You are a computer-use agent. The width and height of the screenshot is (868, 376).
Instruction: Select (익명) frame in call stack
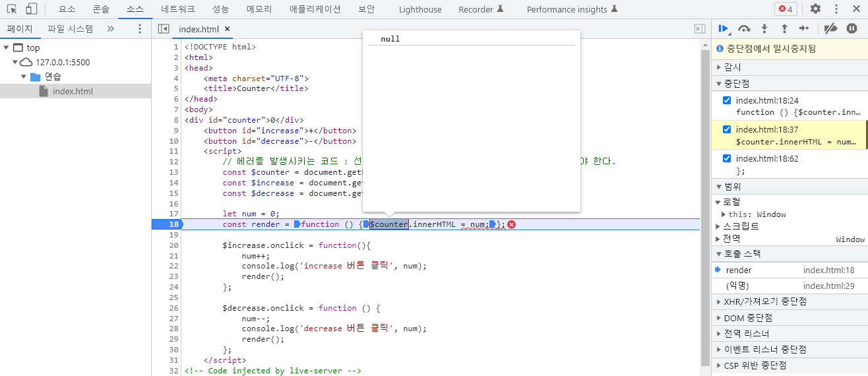[x=790, y=286]
